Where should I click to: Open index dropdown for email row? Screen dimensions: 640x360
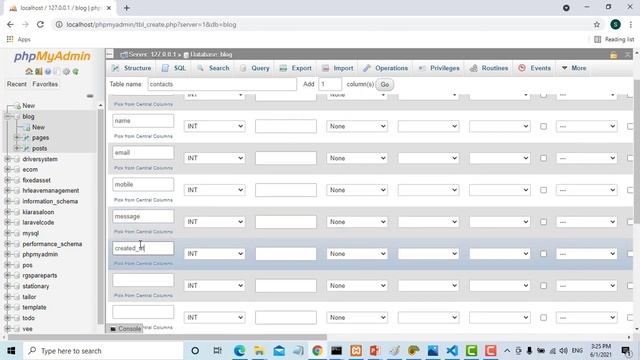pyautogui.click(x=586, y=158)
